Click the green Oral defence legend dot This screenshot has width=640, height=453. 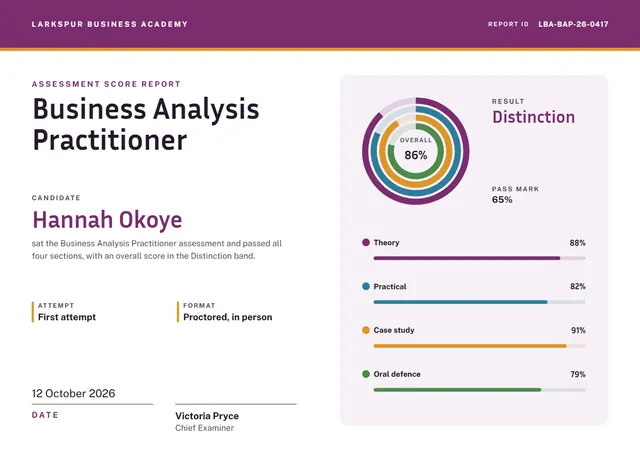pos(366,374)
